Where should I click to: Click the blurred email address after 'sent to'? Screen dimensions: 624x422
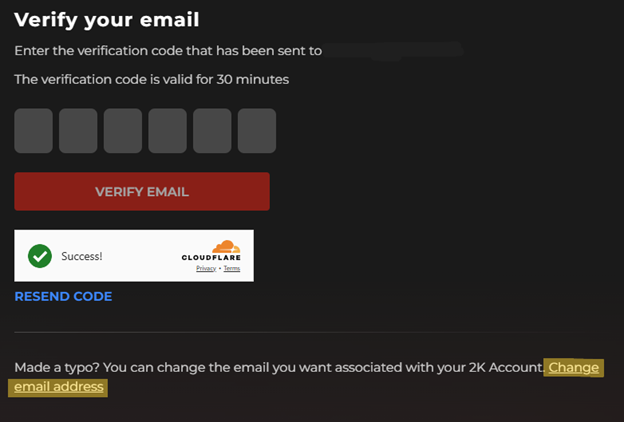[x=393, y=51]
